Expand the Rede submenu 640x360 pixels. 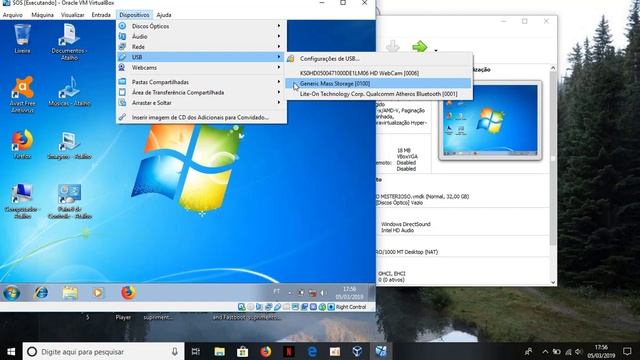click(201, 47)
